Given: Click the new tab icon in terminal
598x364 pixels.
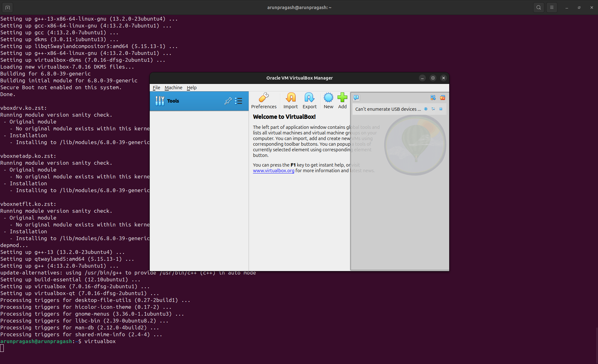Looking at the screenshot, I should pyautogui.click(x=7, y=7).
